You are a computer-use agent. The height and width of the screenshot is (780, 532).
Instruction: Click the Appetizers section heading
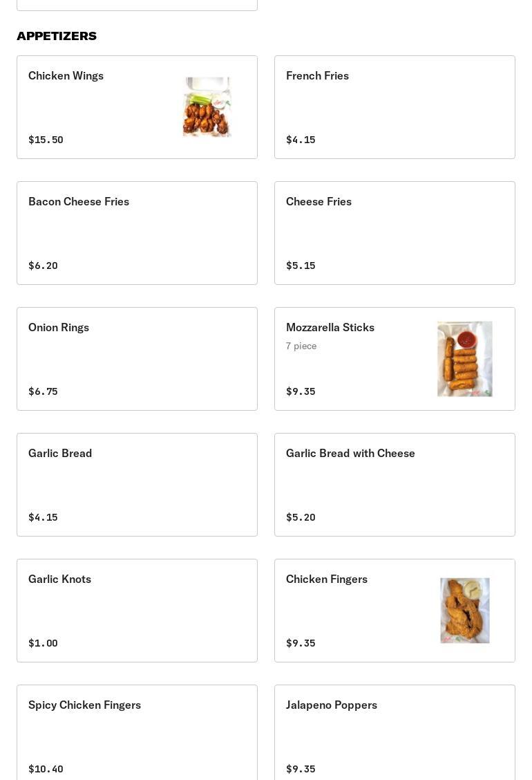(57, 36)
